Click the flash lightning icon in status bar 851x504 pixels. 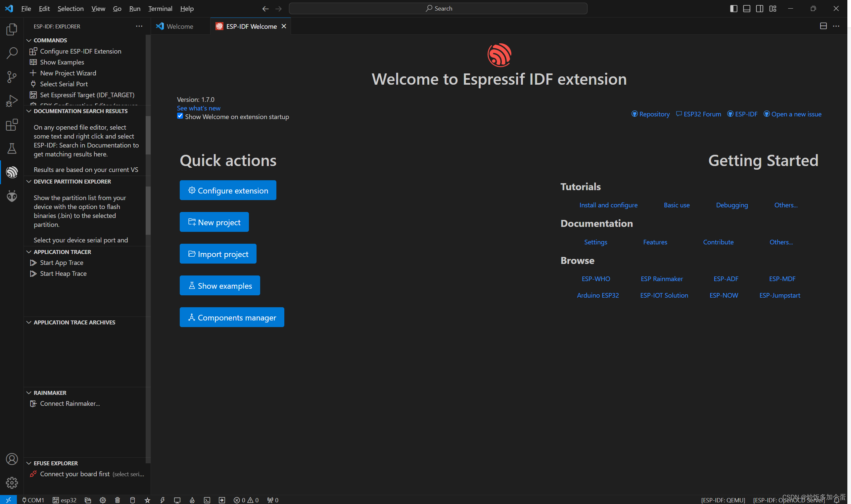pos(163,500)
